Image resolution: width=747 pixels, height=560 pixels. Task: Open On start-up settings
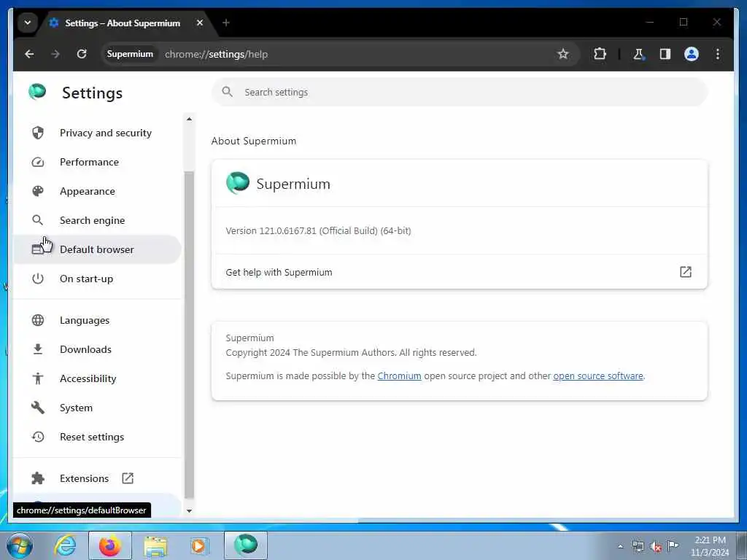(97, 279)
